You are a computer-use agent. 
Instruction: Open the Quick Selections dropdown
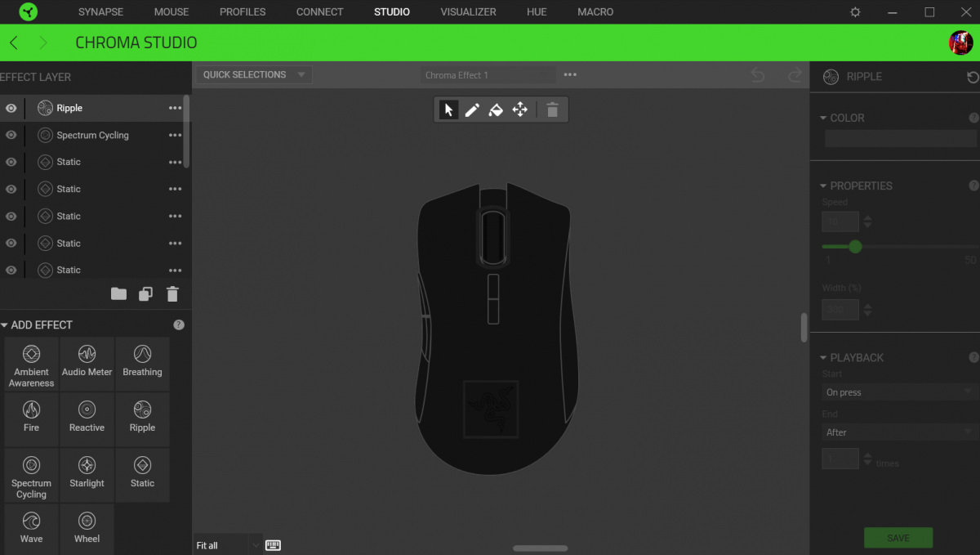tap(254, 74)
